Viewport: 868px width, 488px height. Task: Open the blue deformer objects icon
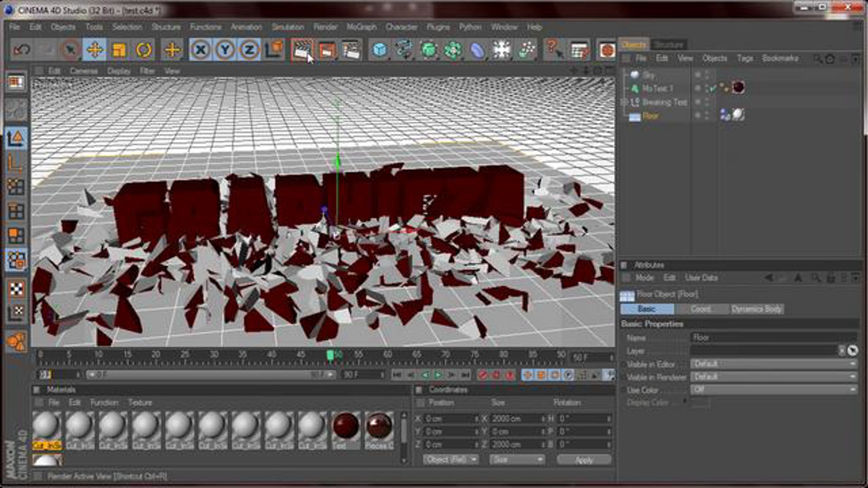point(477,50)
